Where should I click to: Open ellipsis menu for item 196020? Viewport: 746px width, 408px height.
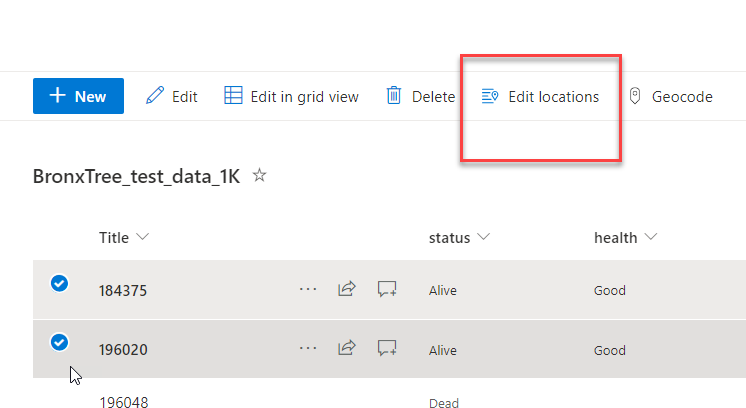[308, 349]
